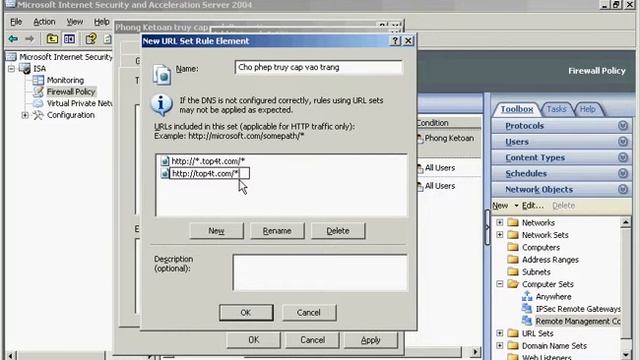
Task: Expand the Network Sets tree node
Action: point(500,235)
